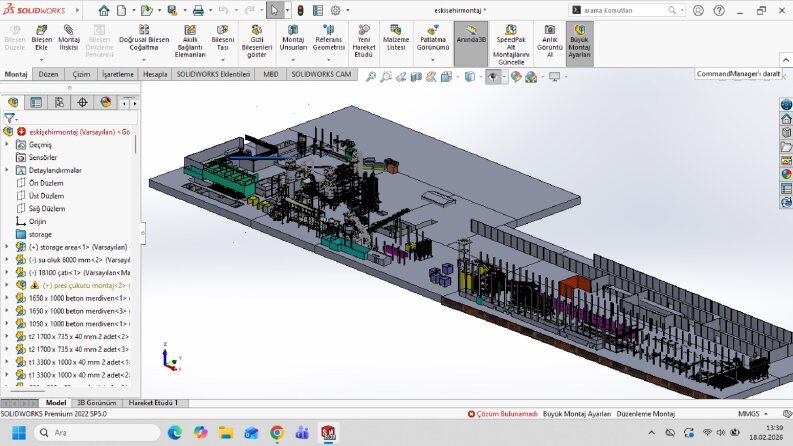Click Akıllı Bağlantı Elemanları tool

tap(190, 41)
